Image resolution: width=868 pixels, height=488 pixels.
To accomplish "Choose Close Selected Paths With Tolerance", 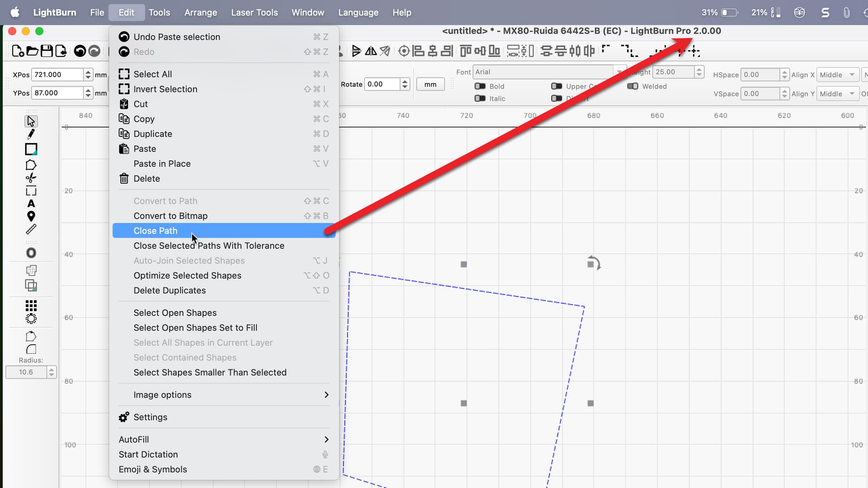I will (x=208, y=245).
